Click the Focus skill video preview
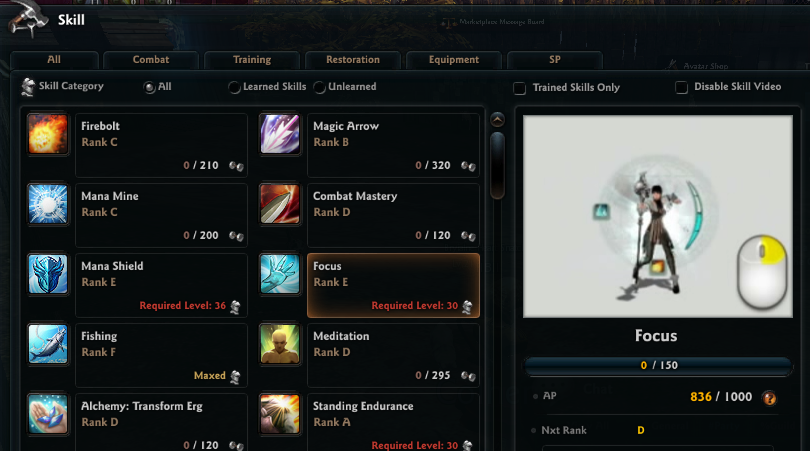The height and width of the screenshot is (451, 810). [658, 216]
